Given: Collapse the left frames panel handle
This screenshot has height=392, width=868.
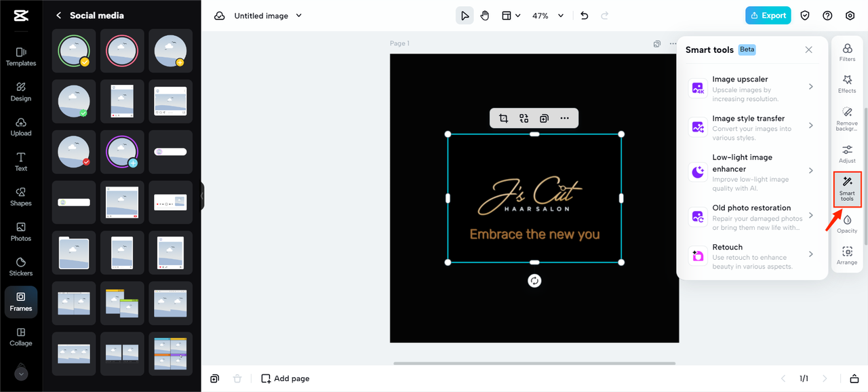Looking at the screenshot, I should [x=202, y=196].
